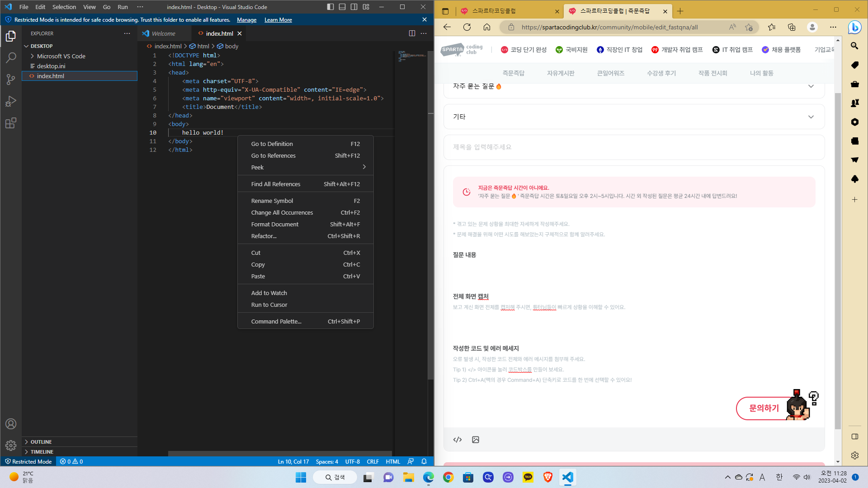The width and height of the screenshot is (868, 488).
Task: Open additional VS Code menus ellipsis
Action: click(x=140, y=7)
